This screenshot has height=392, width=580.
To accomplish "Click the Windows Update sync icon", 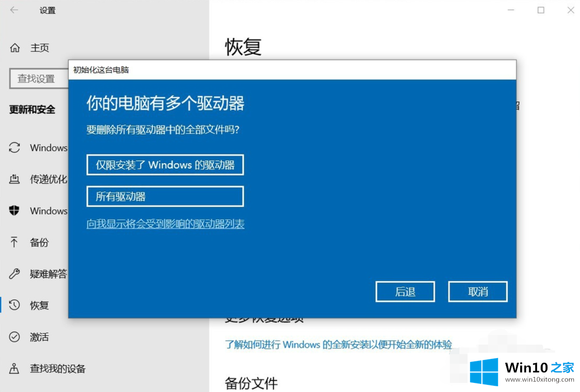I will [15, 147].
